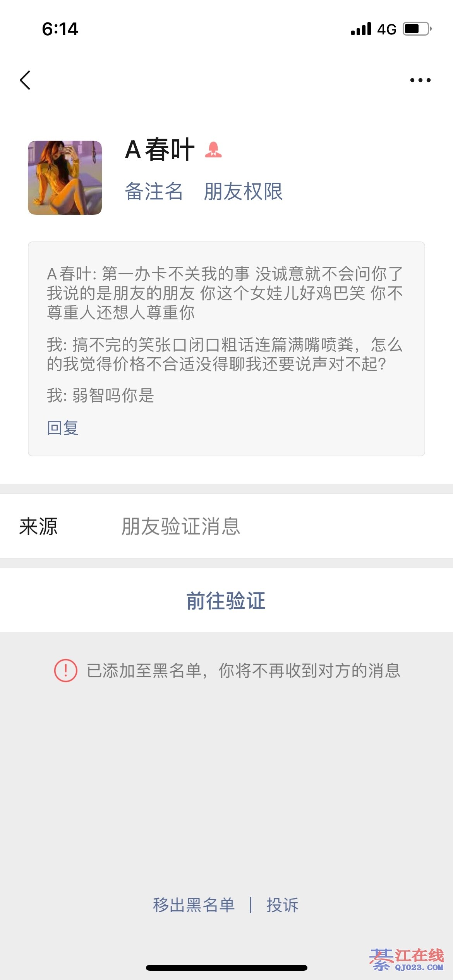
Task: Tap the 4G network indicator
Action: pos(387,29)
